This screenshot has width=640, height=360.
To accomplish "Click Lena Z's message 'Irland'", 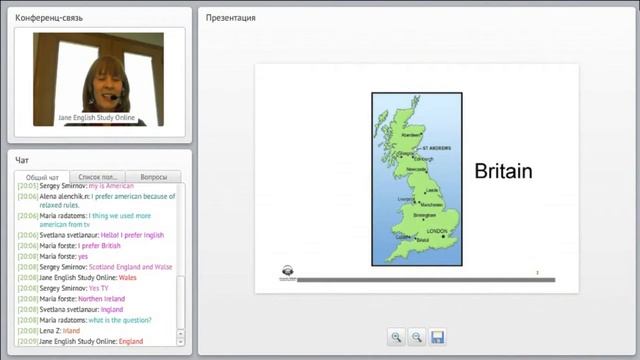I will coord(71,331).
